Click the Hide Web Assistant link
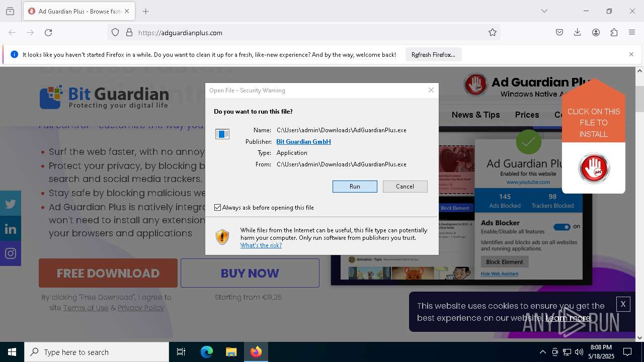The height and width of the screenshot is (362, 644). tap(500, 274)
